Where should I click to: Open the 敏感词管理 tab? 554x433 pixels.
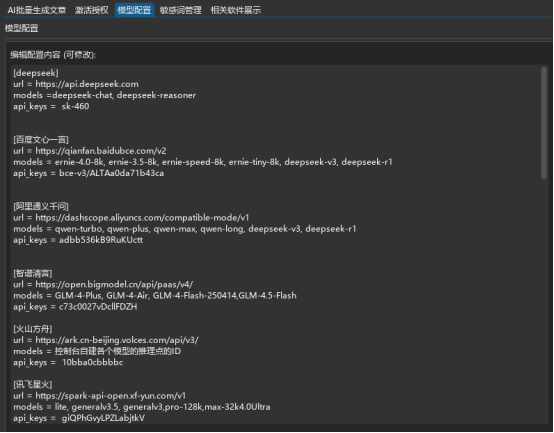click(x=181, y=10)
